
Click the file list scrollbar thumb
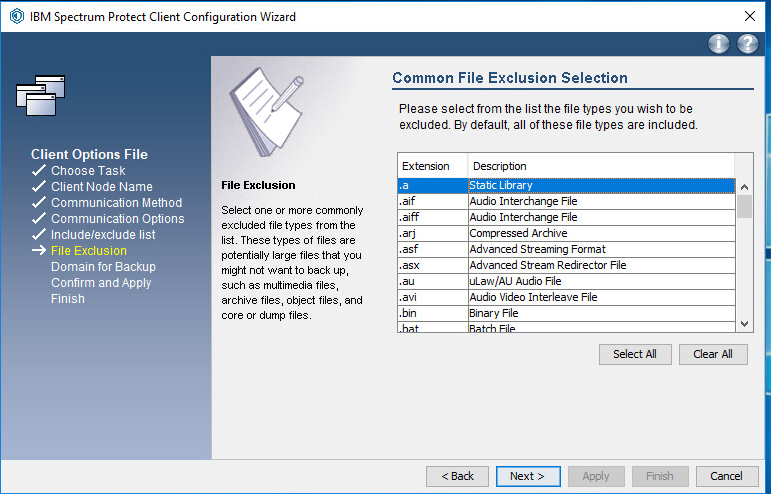(744, 205)
